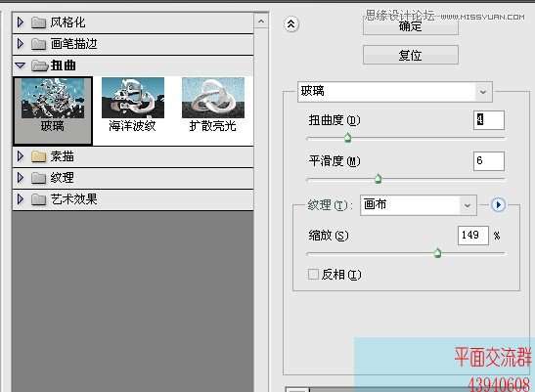Expand the 艺术效果 artistic category
This screenshot has height=392, width=535.
pyautogui.click(x=21, y=198)
